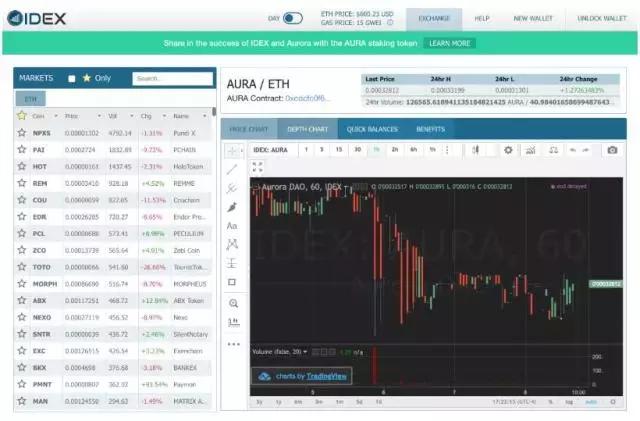Click the markets list scrollbar

coord(214,112)
